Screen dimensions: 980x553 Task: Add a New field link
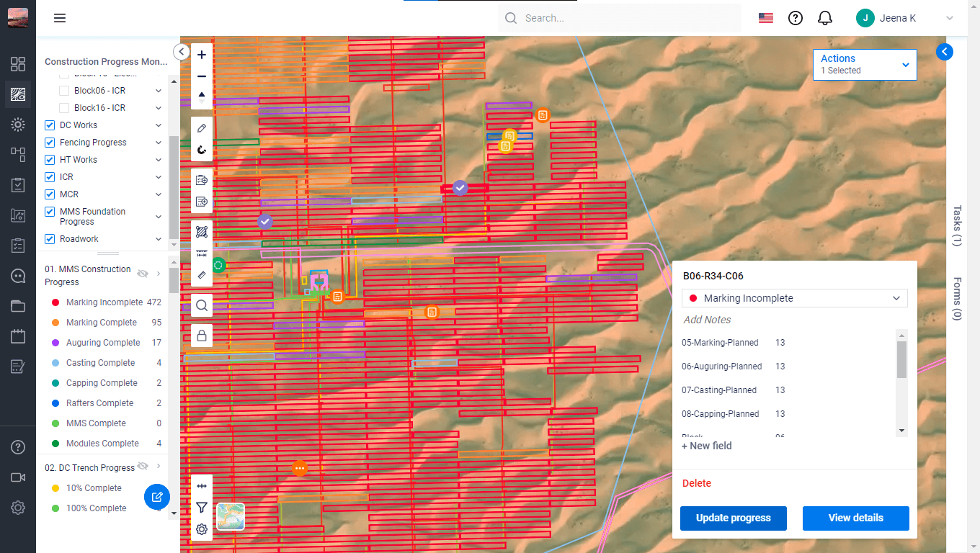(707, 446)
